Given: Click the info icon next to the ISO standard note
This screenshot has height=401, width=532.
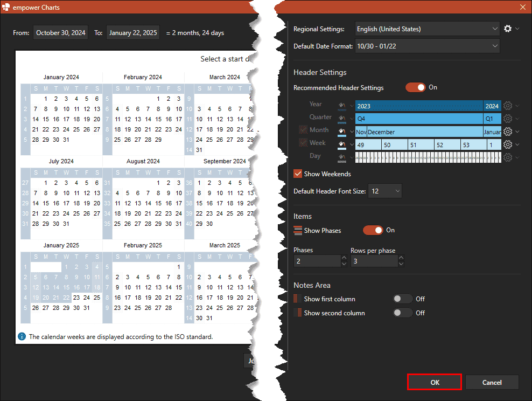Looking at the screenshot, I should (x=22, y=336).
